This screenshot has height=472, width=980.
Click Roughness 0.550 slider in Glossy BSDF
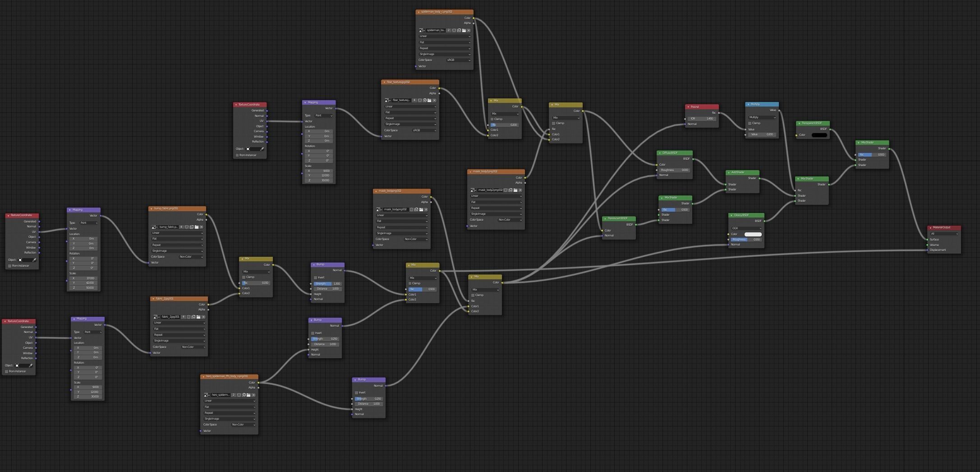click(746, 240)
